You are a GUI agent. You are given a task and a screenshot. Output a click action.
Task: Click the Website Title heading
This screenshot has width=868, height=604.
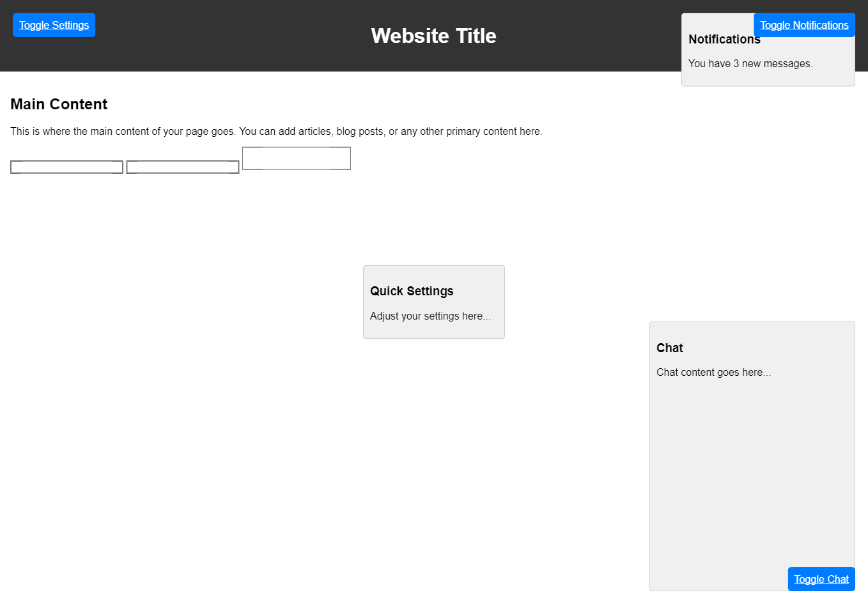tap(433, 36)
